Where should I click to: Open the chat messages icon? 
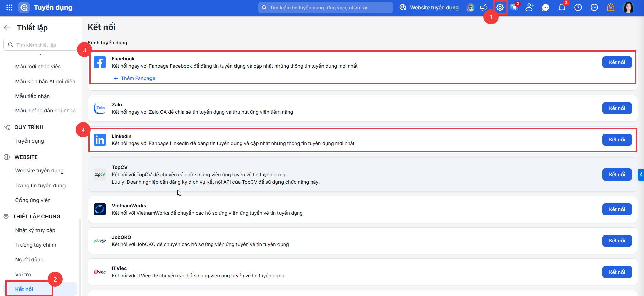click(546, 7)
